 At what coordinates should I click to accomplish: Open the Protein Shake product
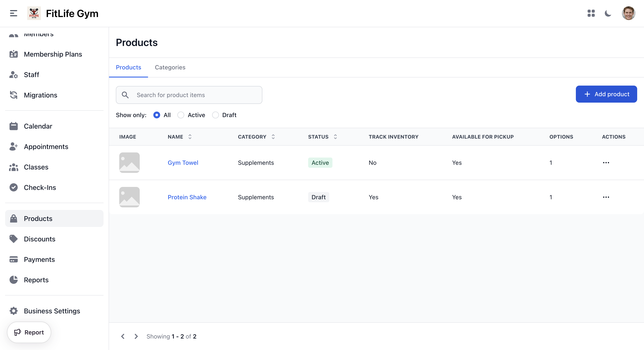[187, 197]
